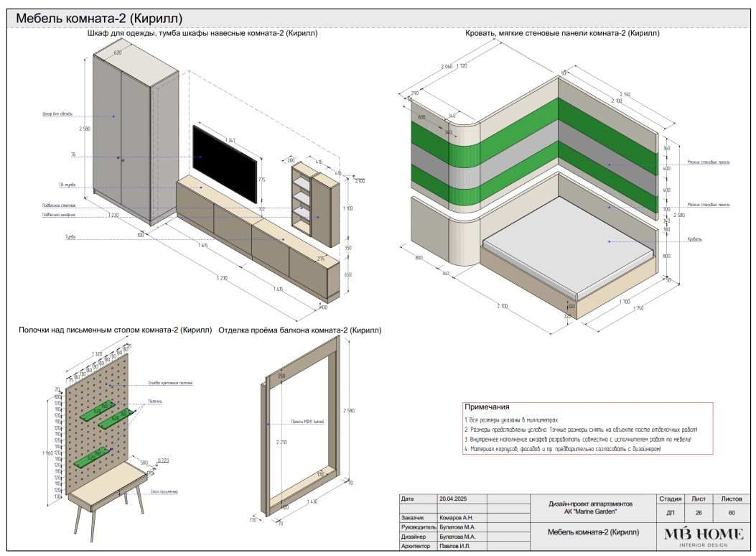
Task: Click the 1 430 balcony frame width dimension
Action: 312,501
